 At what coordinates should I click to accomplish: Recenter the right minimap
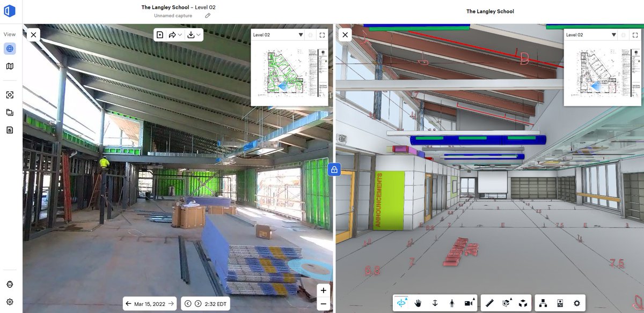point(624,35)
